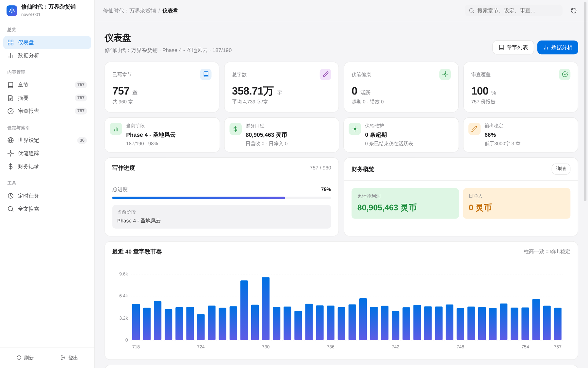The height and width of the screenshot is (368, 588).
Task: Click the 79% progress percentage
Action: click(x=326, y=189)
